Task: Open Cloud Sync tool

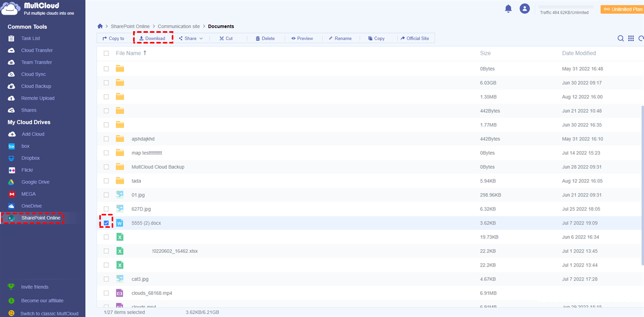Action: point(32,74)
